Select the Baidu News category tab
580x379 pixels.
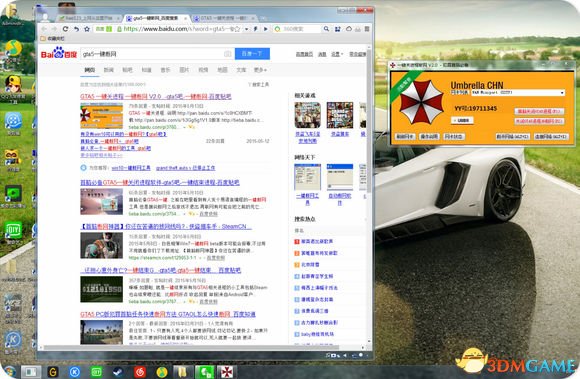108,70
